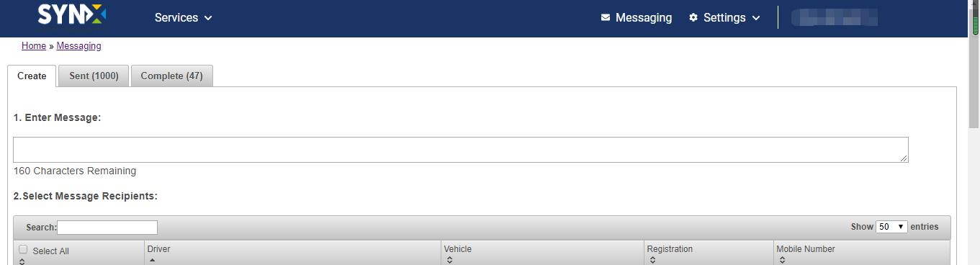This screenshot has height=265, width=980.
Task: Select the Create tab
Action: click(32, 76)
